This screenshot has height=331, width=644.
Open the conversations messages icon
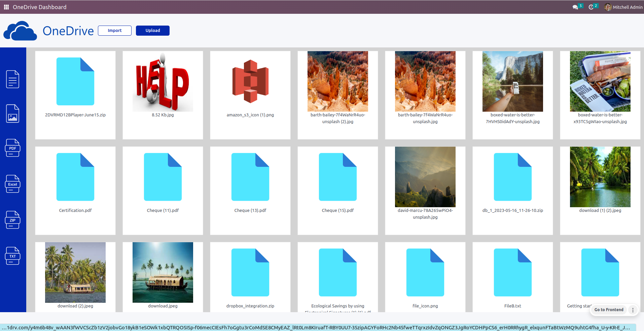click(x=575, y=7)
